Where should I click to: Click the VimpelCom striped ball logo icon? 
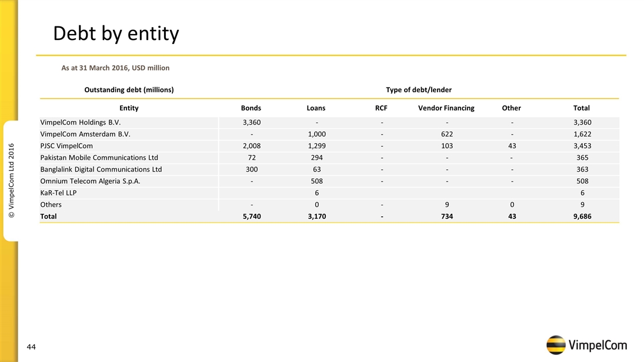(x=556, y=345)
